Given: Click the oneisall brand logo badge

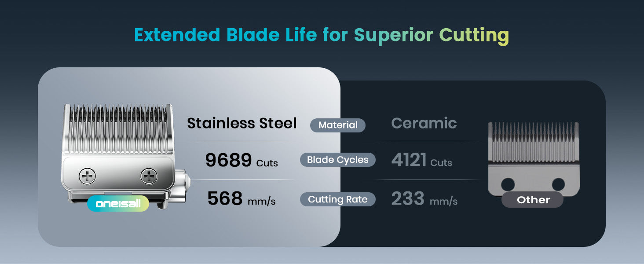Looking at the screenshot, I should pos(118,204).
